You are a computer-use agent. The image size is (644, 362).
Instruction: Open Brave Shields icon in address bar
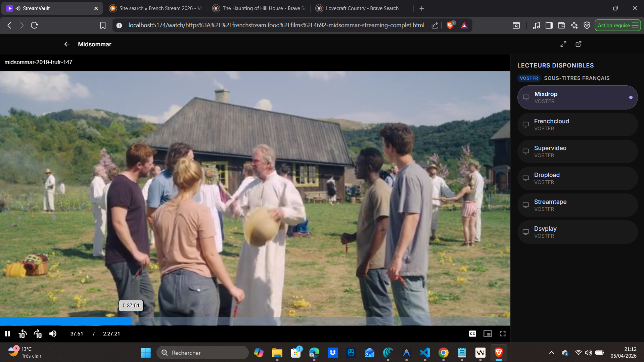(450, 25)
